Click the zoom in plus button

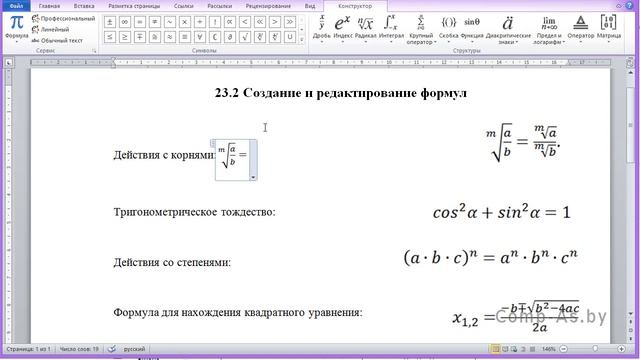coord(621,349)
